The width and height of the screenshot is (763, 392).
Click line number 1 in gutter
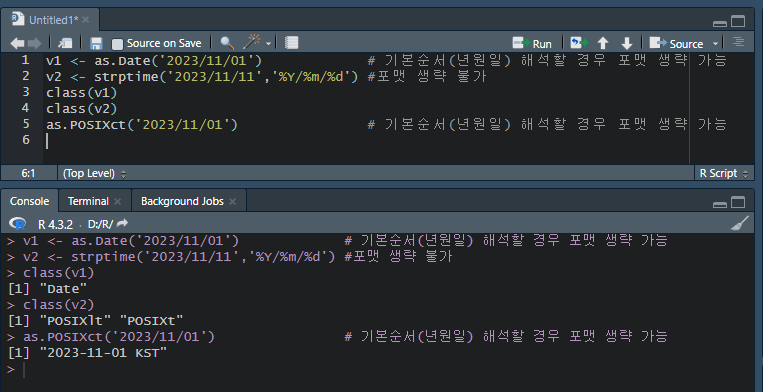pyautogui.click(x=25, y=60)
